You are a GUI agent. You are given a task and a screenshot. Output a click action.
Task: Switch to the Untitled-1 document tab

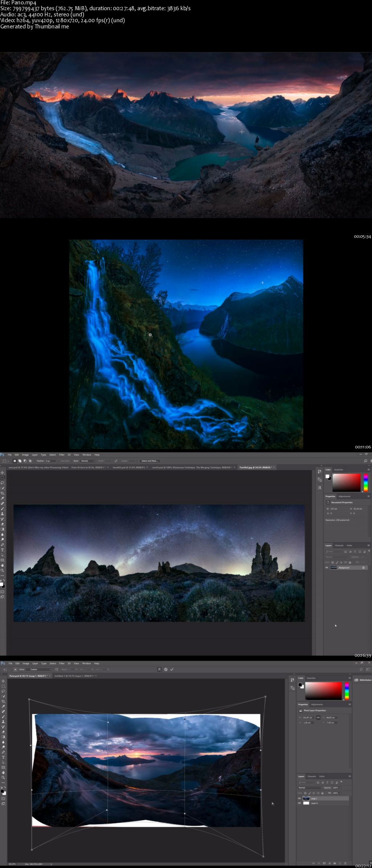point(74,676)
